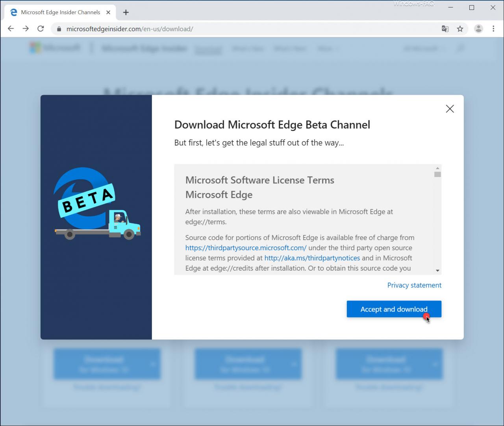504x426 pixels.
Task: Maximize the browser window
Action: pos(472,7)
